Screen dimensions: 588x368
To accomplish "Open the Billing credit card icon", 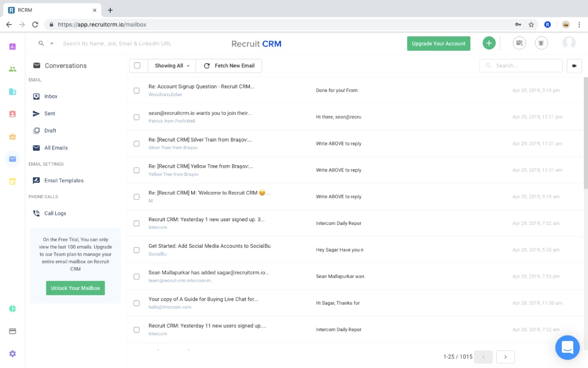I will tap(12, 331).
